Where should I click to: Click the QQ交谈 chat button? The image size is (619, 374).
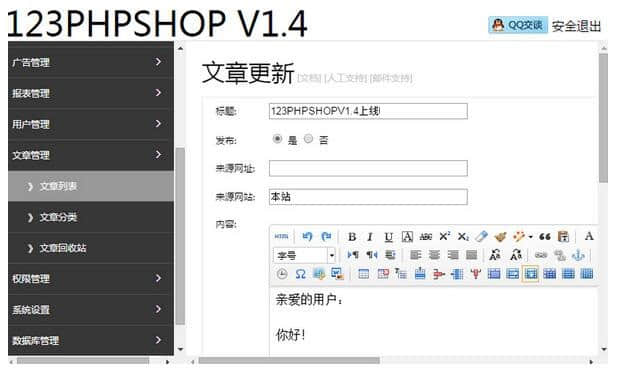pyautogui.click(x=518, y=25)
